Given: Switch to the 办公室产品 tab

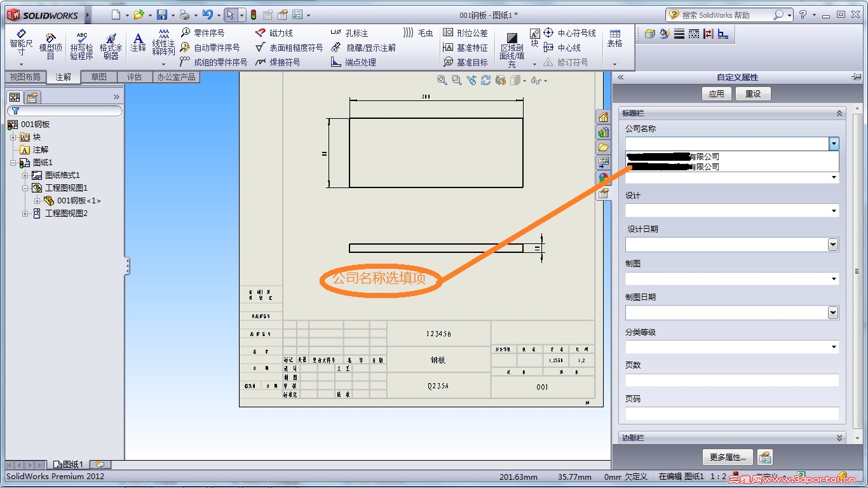Looking at the screenshot, I should [177, 77].
